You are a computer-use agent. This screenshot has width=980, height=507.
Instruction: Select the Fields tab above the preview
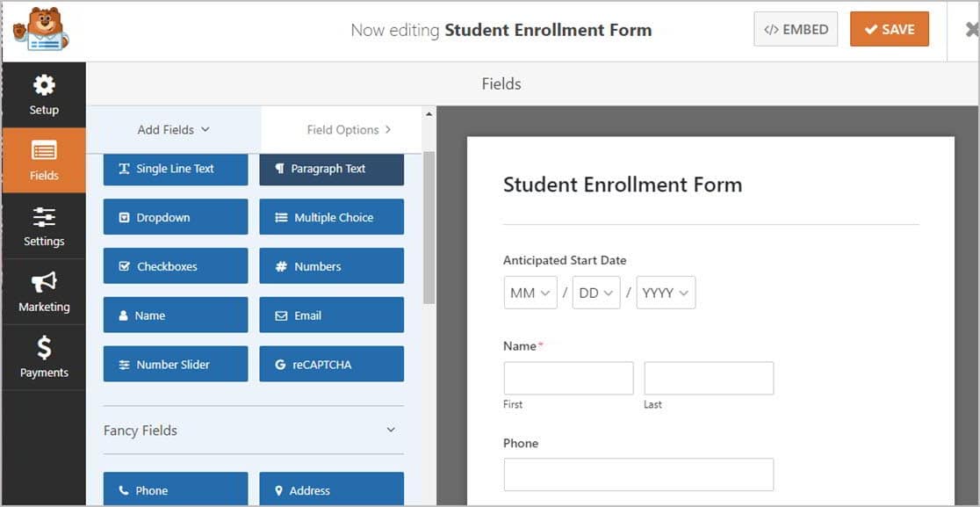pos(501,83)
